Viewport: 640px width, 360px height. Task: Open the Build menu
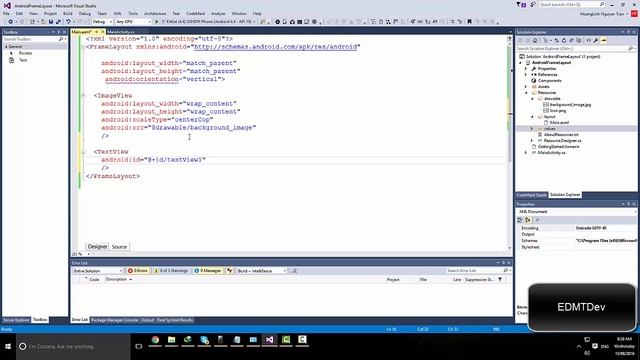[x=68, y=13]
